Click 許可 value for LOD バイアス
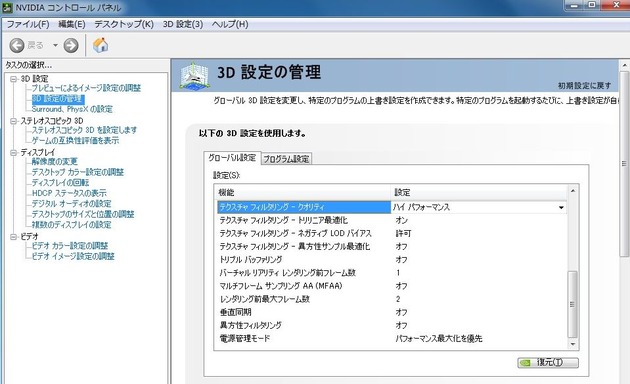The image size is (630, 384). tap(403, 233)
